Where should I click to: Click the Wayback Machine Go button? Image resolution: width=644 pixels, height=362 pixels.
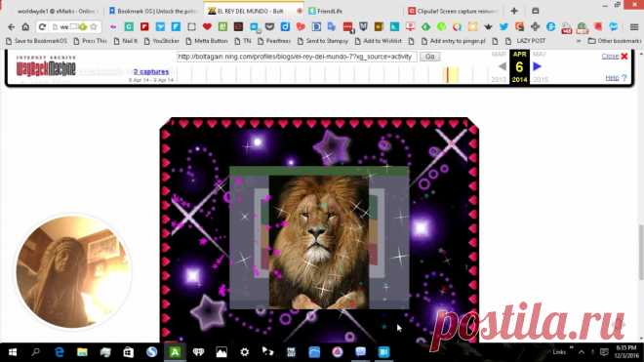(430, 57)
